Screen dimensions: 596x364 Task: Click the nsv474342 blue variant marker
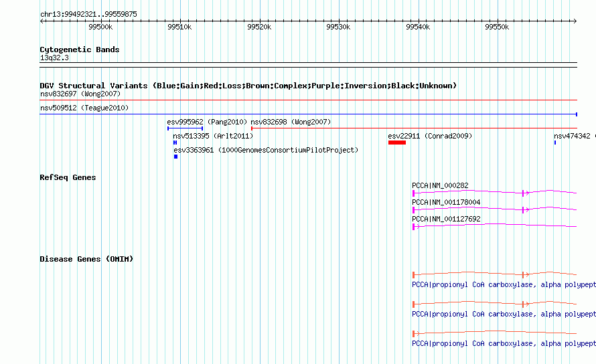(x=555, y=143)
